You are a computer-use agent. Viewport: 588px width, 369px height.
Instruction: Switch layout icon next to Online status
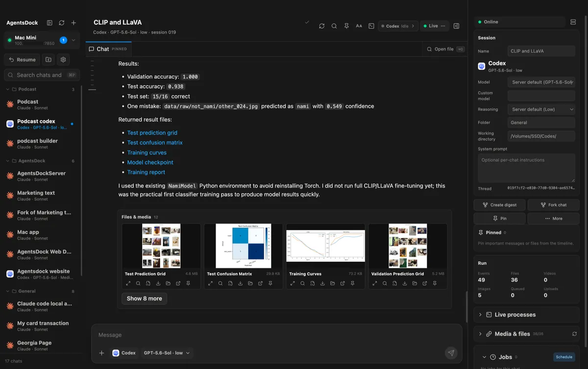[x=573, y=22]
